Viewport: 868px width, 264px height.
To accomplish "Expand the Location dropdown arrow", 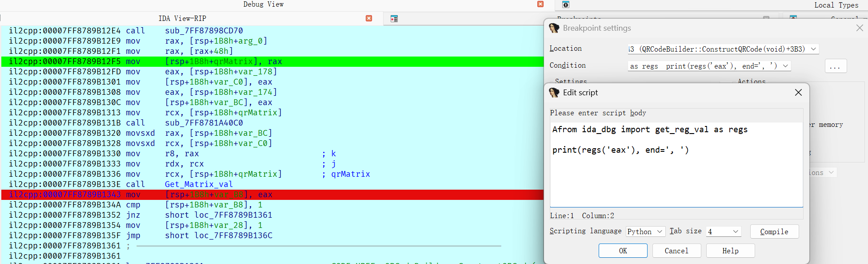I will pyautogui.click(x=813, y=49).
